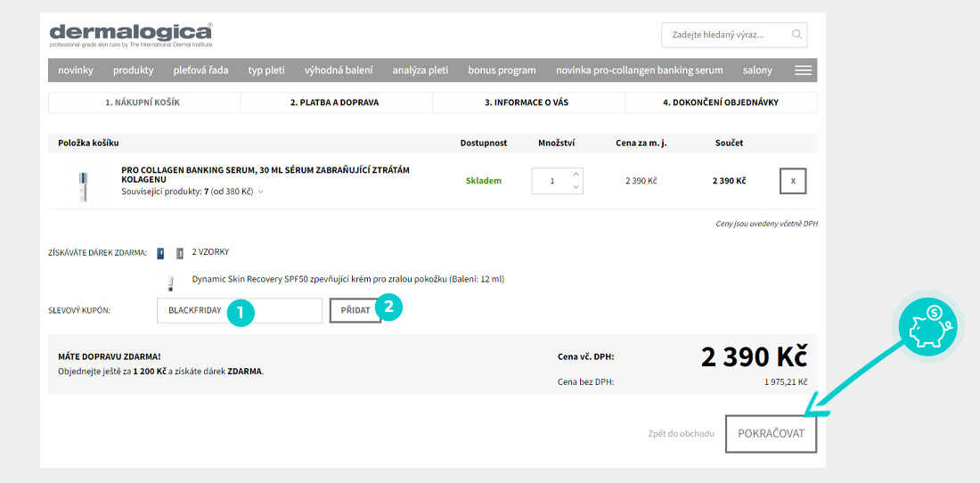Screen dimensions: 980x483
Task: Click Dynamic Skin Recovery SPF50 gift text
Action: click(348, 279)
